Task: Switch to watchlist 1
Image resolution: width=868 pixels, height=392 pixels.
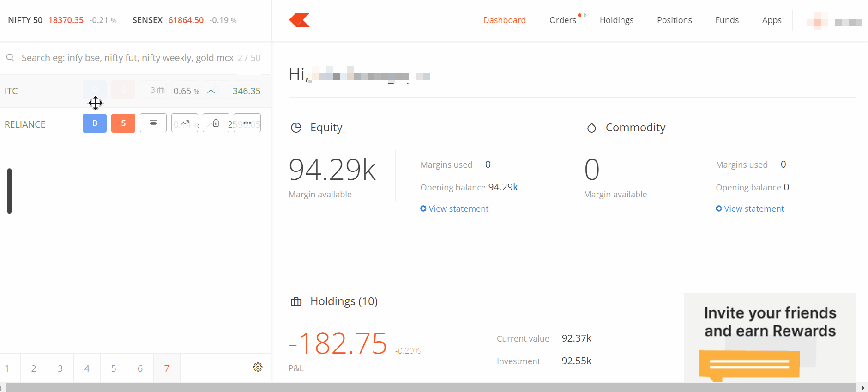Action: coord(7,368)
